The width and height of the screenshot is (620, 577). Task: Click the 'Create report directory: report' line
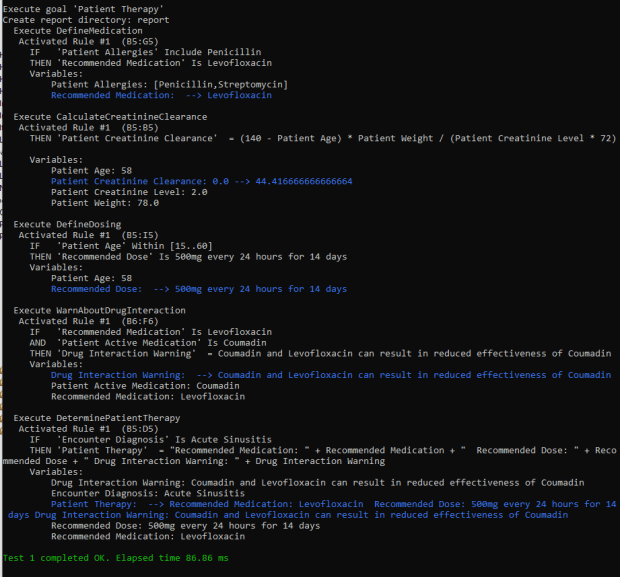pyautogui.click(x=86, y=19)
